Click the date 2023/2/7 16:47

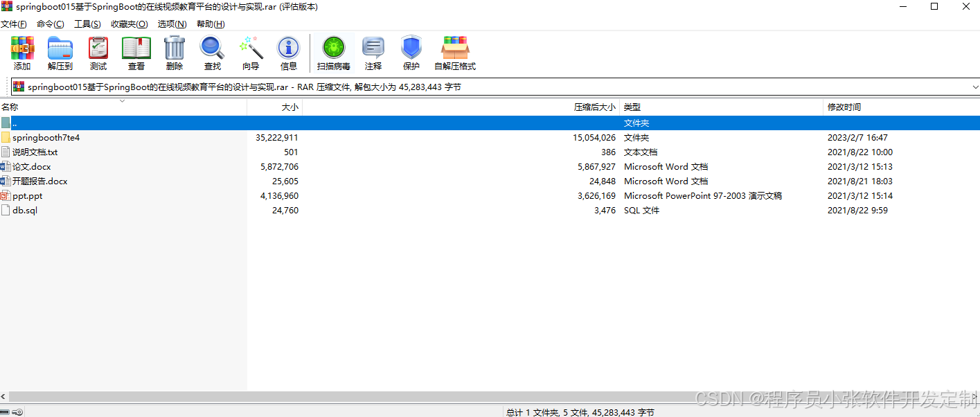(857, 137)
